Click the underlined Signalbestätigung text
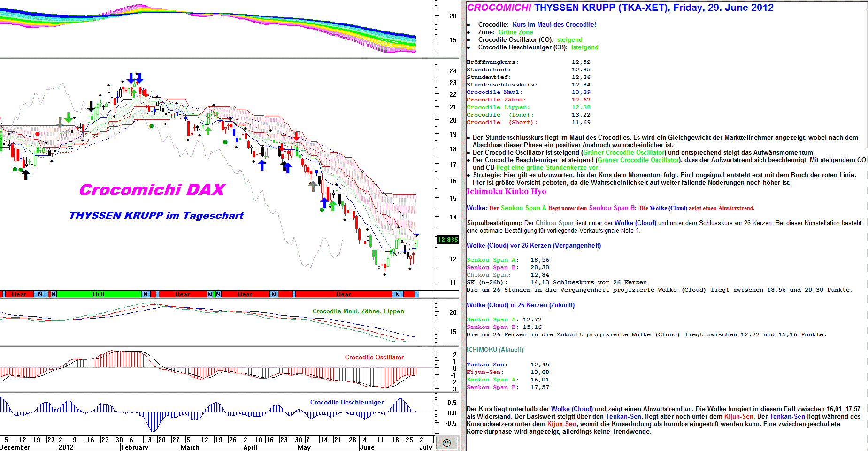The image size is (868, 451). point(494,223)
